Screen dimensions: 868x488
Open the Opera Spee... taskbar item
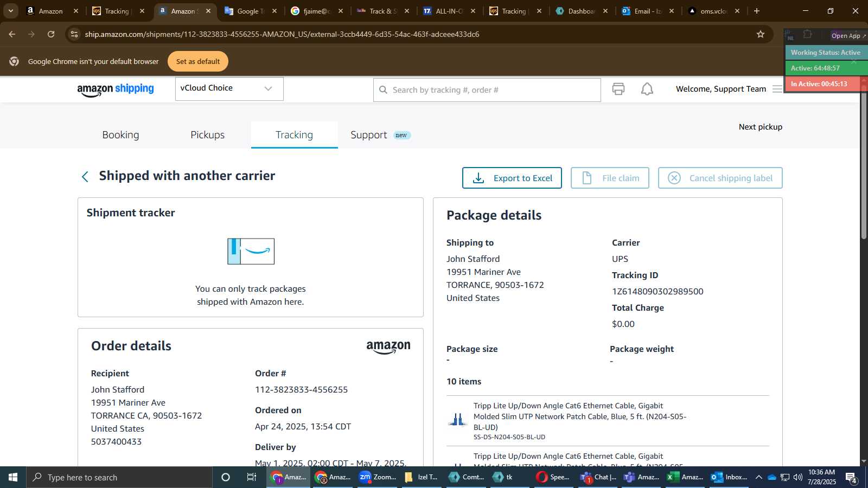[x=553, y=477]
